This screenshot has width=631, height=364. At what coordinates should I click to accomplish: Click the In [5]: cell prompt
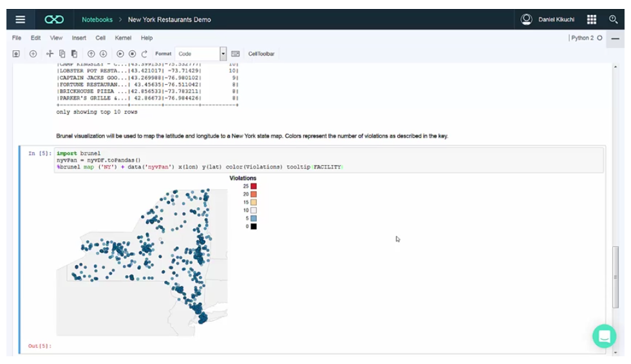click(x=39, y=153)
